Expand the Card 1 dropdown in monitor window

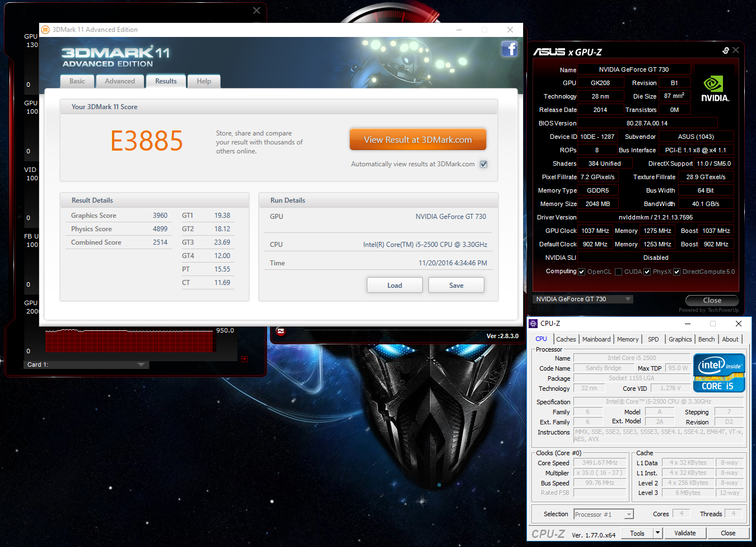(x=86, y=364)
